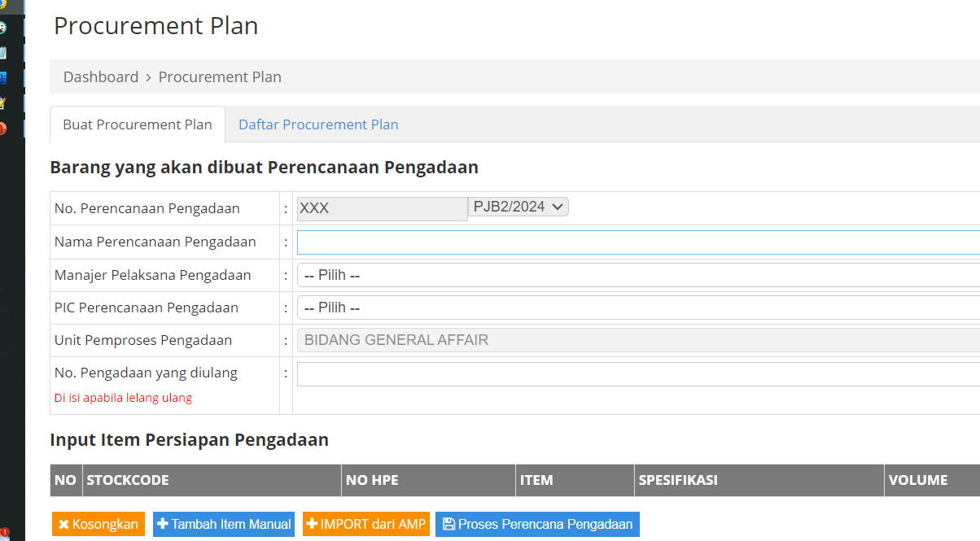The height and width of the screenshot is (541, 980).
Task: Open the PJB2/2024 dropdown
Action: (x=519, y=207)
